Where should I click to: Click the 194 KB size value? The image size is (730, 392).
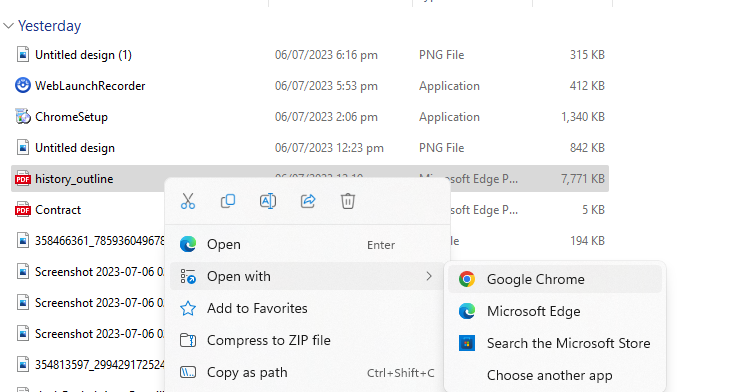(x=587, y=241)
